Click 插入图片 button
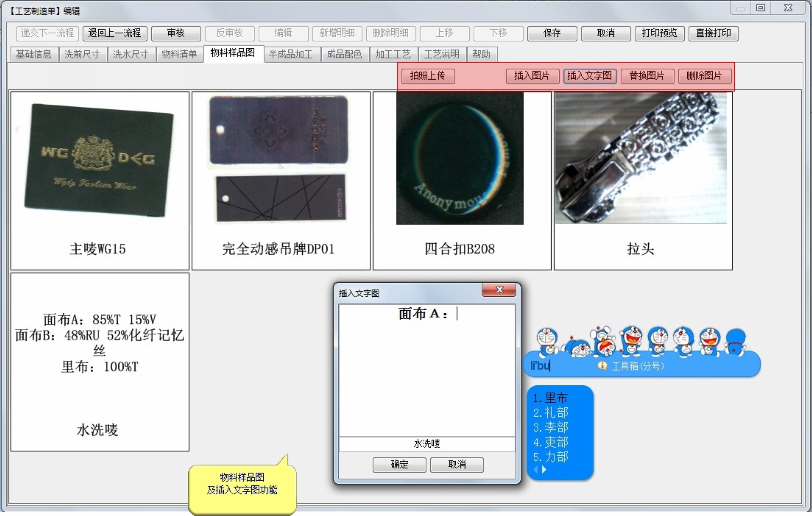This screenshot has height=516, width=812. point(532,76)
